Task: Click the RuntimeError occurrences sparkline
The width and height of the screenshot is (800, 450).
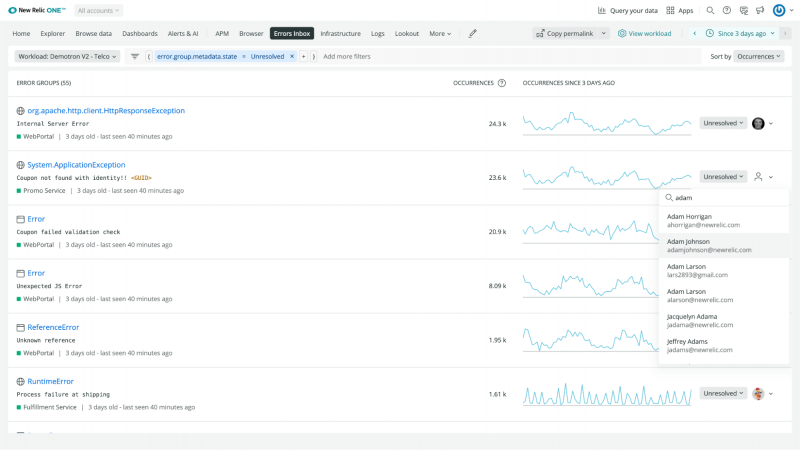Action: [607, 394]
